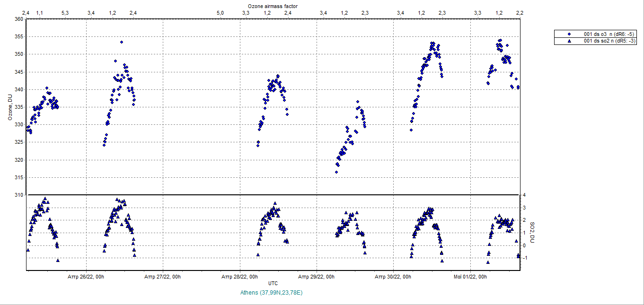Click the 'SO2, DU' right axis label
The image size is (644, 305).
pyautogui.click(x=532, y=232)
